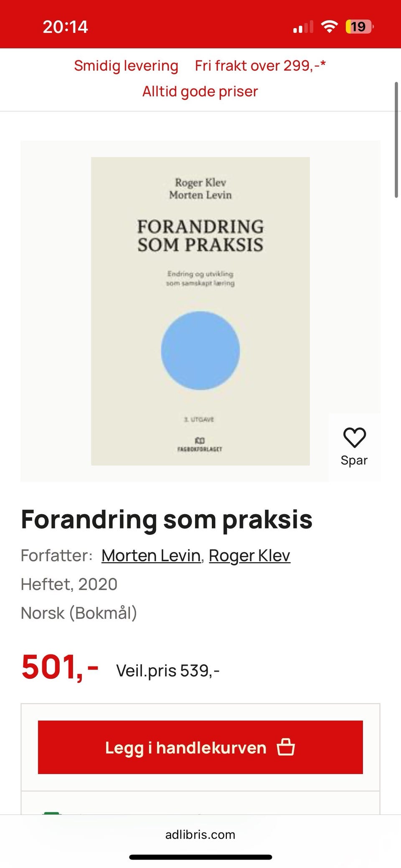The image size is (401, 868).
Task: Tap the adlibris.com address bar
Action: coord(200,835)
